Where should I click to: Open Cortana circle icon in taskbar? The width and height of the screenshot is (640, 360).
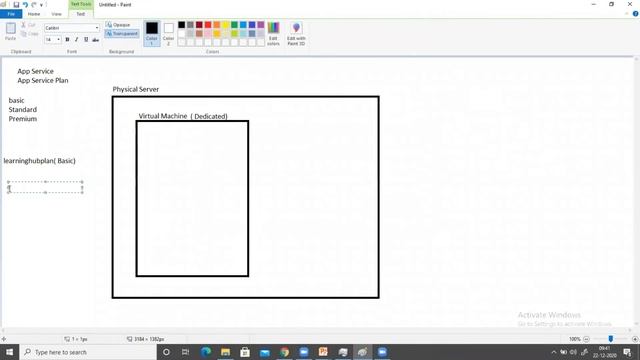pos(166,352)
